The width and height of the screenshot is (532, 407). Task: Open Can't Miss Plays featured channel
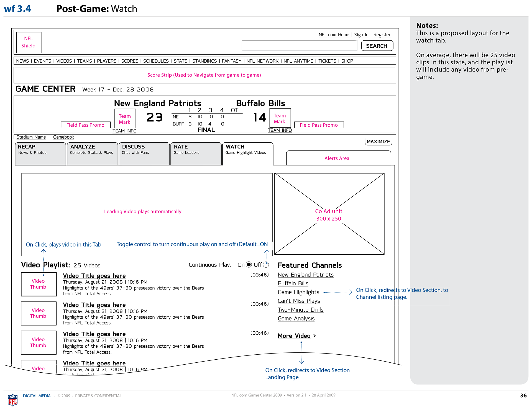click(x=299, y=301)
